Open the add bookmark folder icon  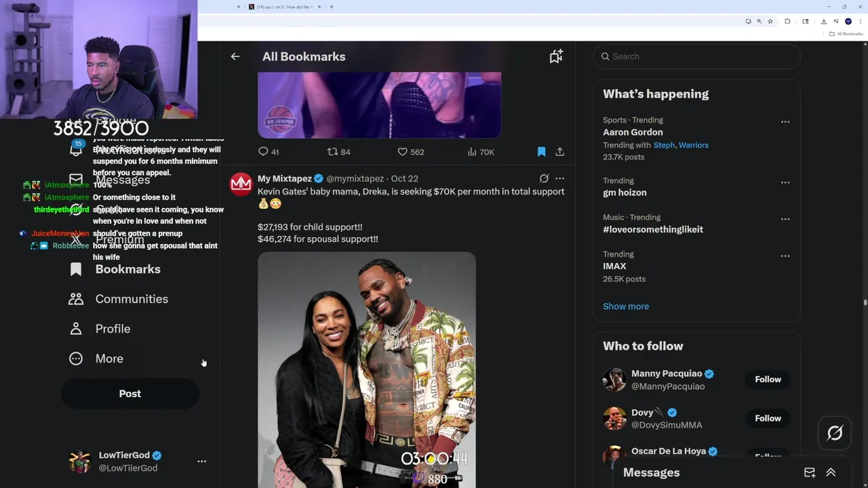(x=556, y=56)
